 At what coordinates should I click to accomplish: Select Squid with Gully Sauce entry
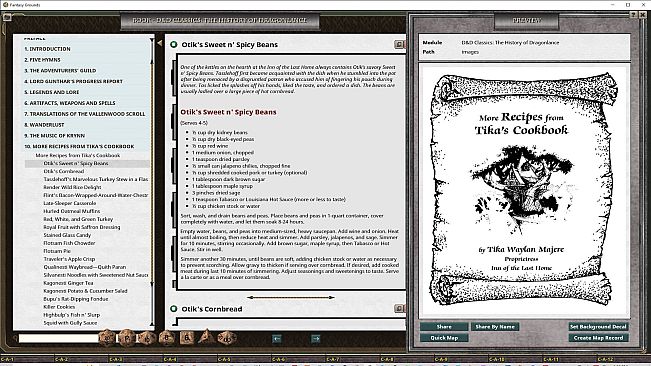[x=70, y=323]
